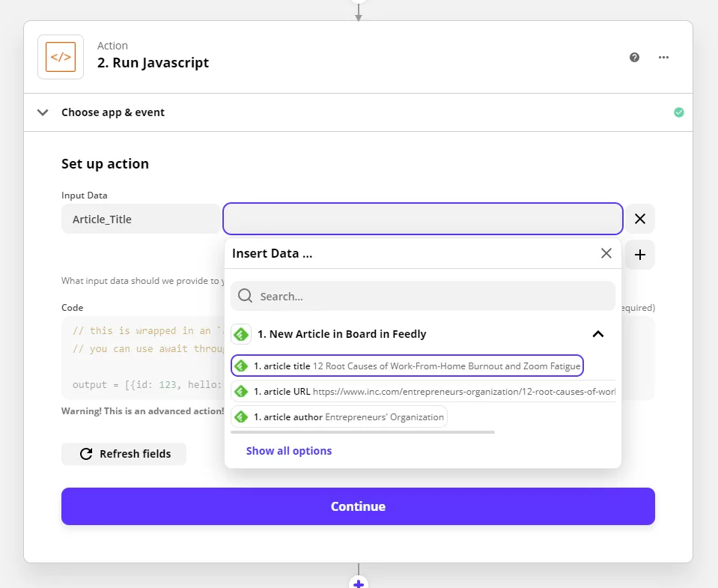Click the 'Input Data' field label
718x588 pixels.
pyautogui.click(x=85, y=195)
